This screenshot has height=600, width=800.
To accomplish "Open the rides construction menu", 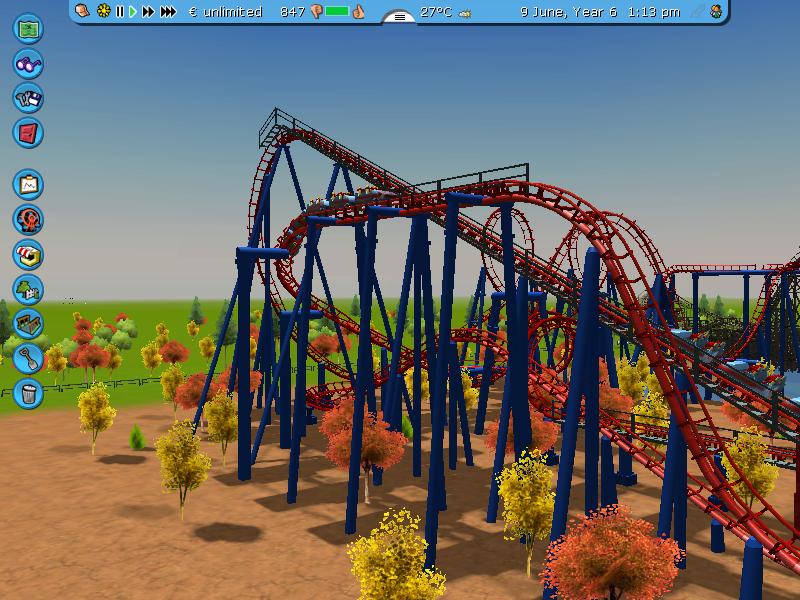I will click(x=28, y=219).
